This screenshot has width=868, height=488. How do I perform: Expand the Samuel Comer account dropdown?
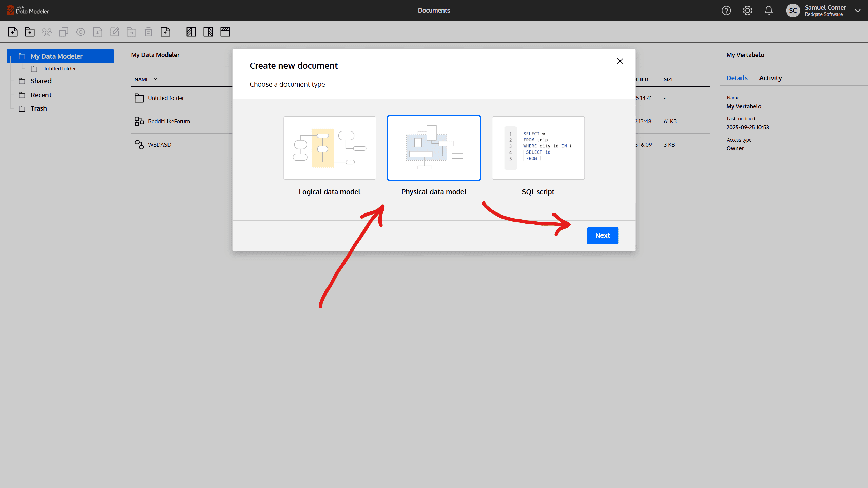coord(858,11)
